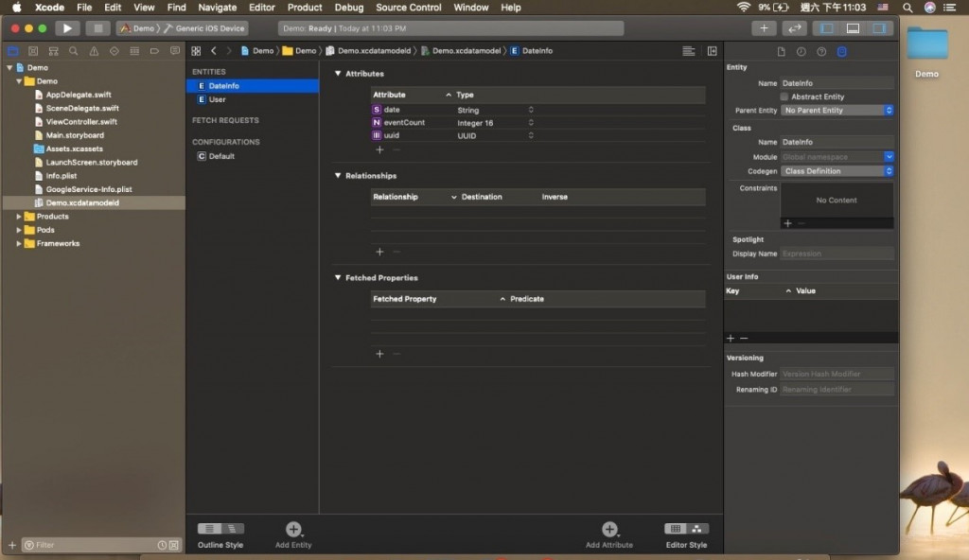Switch Outline Style to list view
Screen dimensions: 969x560
[209, 529]
